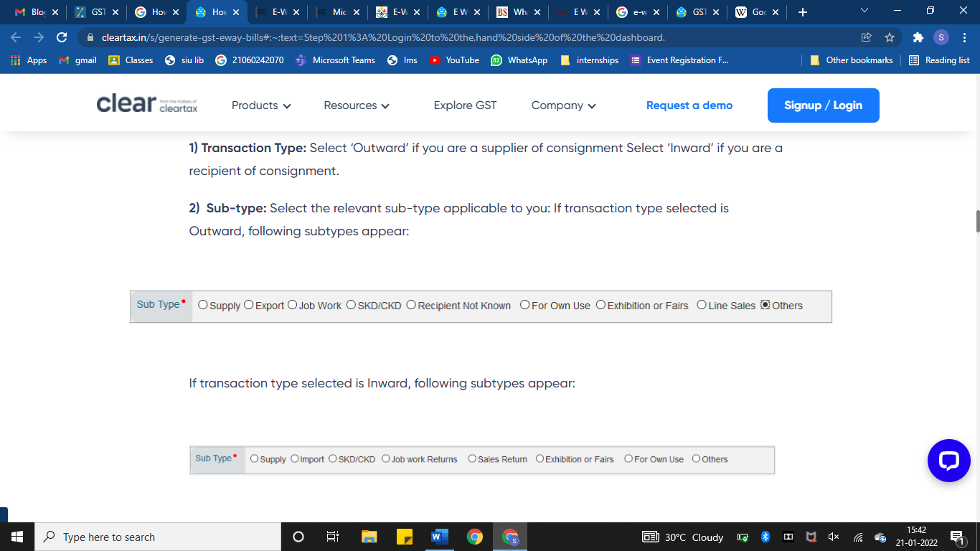Image resolution: width=980 pixels, height=551 pixels.
Task: Select the Import radio button
Action: tap(295, 458)
